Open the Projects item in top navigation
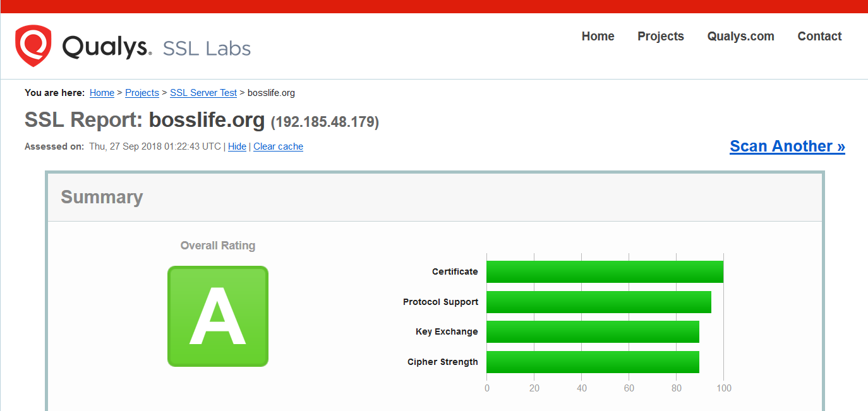 [660, 37]
